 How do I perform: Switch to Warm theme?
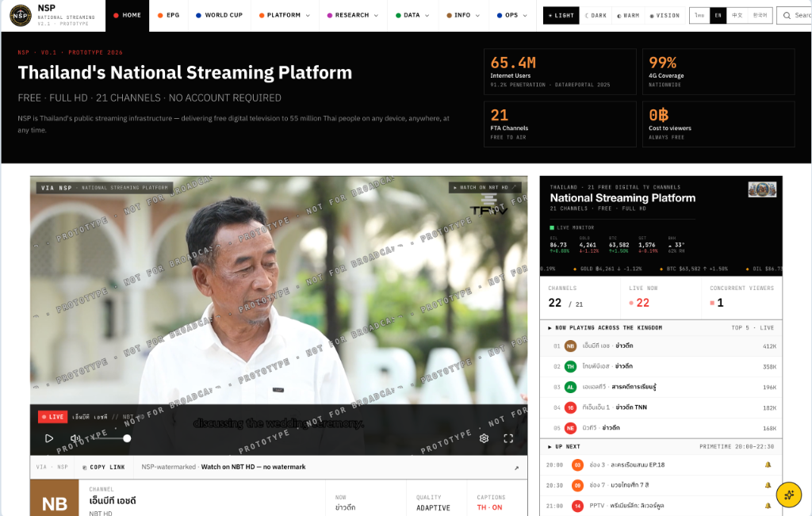(628, 16)
